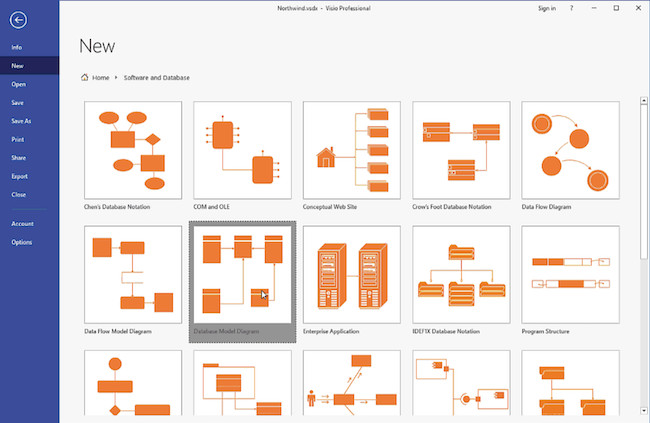This screenshot has height=423, width=650.
Task: Select the Database Model Diagram template thumbnail
Action: coord(242,275)
